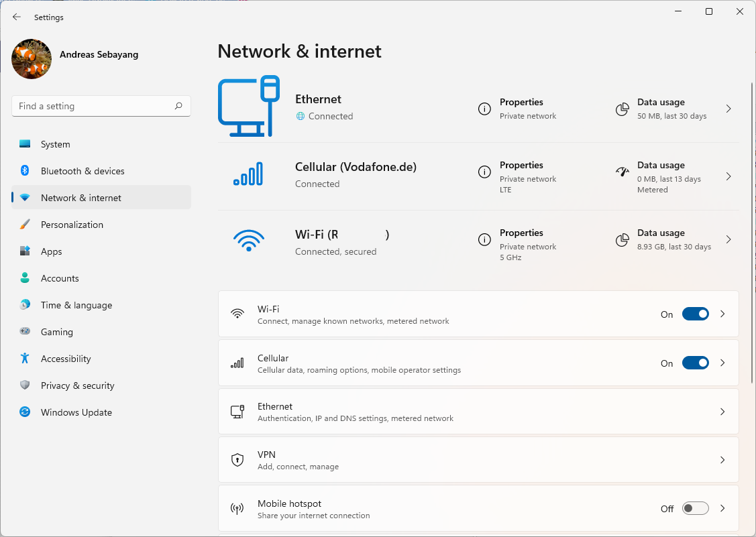Open Bluetooth & devices in sidebar
Screen dimensions: 756x537
pos(83,171)
